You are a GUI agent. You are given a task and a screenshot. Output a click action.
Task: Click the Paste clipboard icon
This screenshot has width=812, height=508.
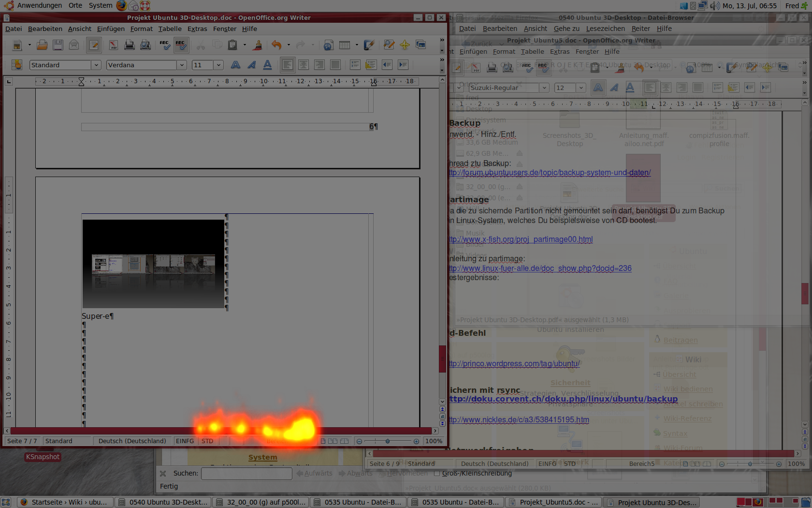(232, 45)
